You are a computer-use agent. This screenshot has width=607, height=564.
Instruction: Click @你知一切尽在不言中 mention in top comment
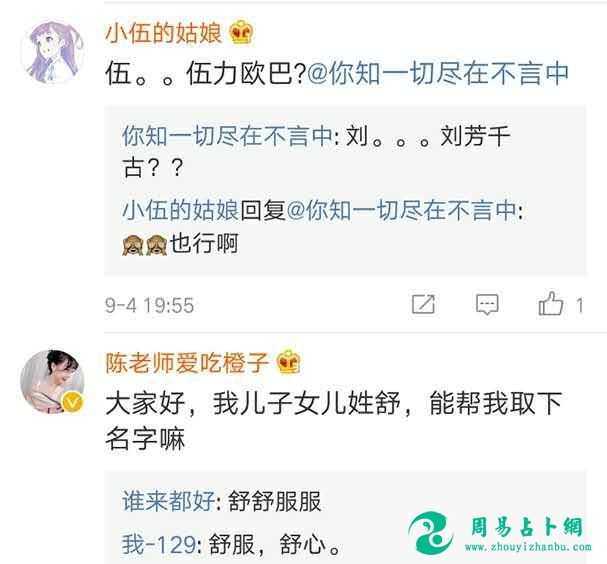438,74
